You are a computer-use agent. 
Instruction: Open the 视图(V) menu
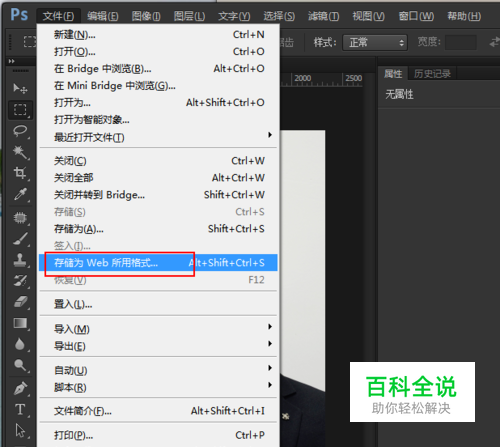click(x=368, y=16)
